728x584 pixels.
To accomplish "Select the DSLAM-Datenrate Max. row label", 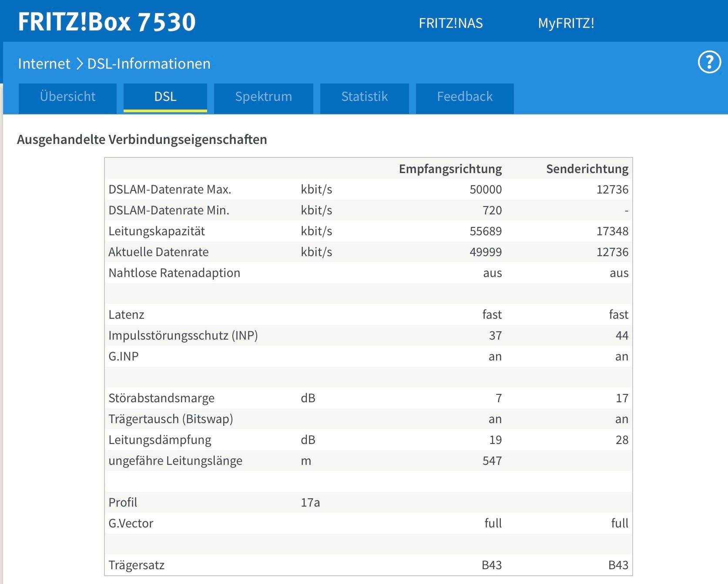I will [170, 190].
